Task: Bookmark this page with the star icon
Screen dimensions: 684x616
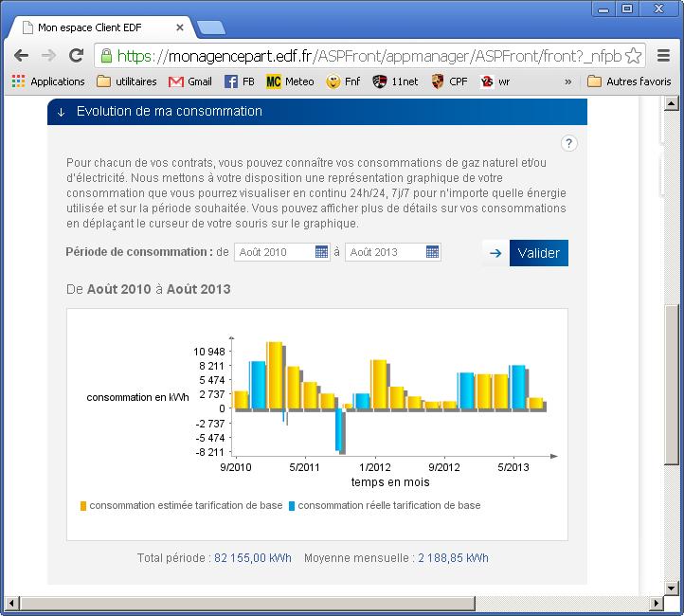Action: pos(634,55)
